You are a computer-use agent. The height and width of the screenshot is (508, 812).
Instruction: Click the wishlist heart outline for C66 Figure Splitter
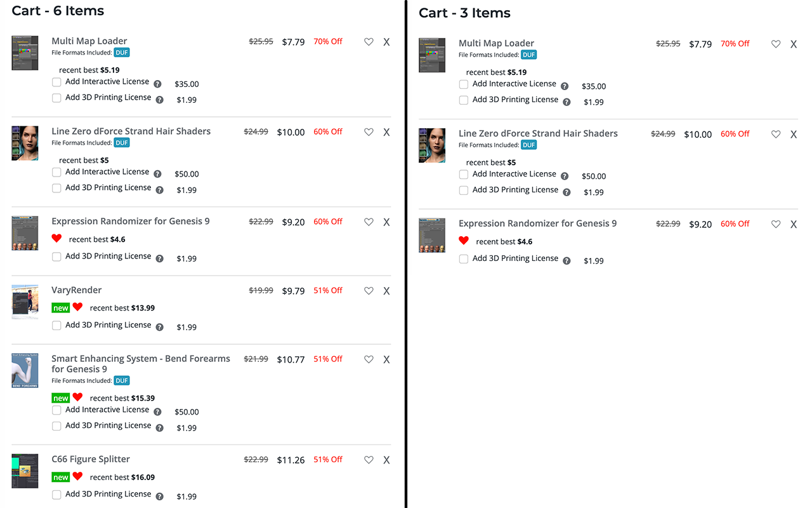369,460
